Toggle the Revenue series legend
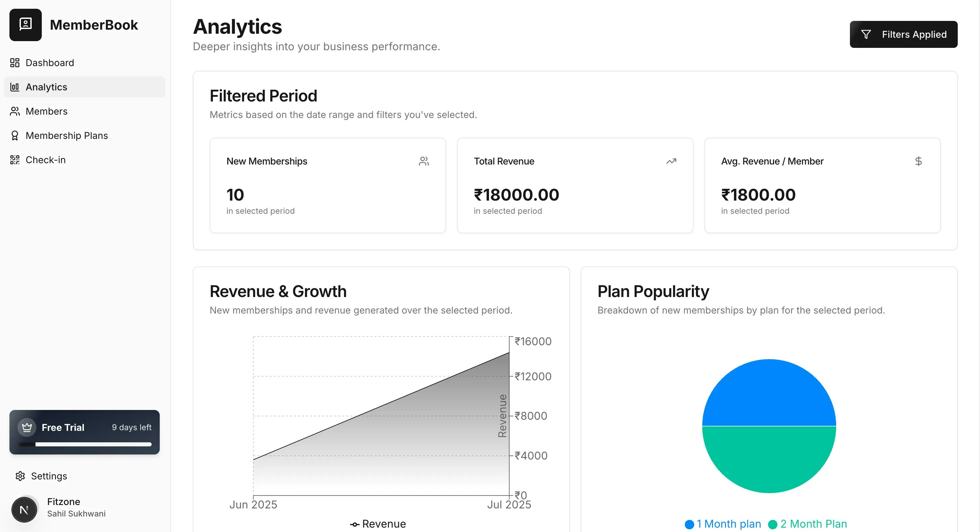Image resolution: width=980 pixels, height=532 pixels. pos(378,524)
